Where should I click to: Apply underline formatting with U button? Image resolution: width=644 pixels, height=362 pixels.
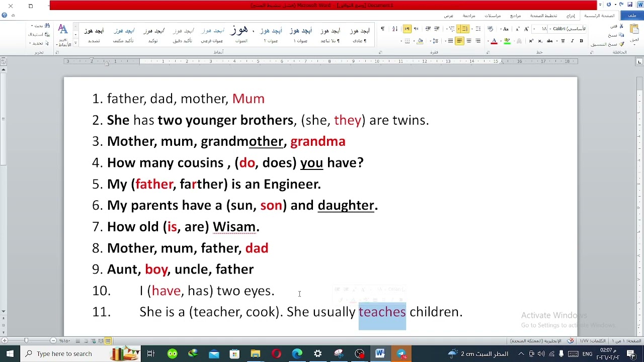pyautogui.click(x=562, y=41)
